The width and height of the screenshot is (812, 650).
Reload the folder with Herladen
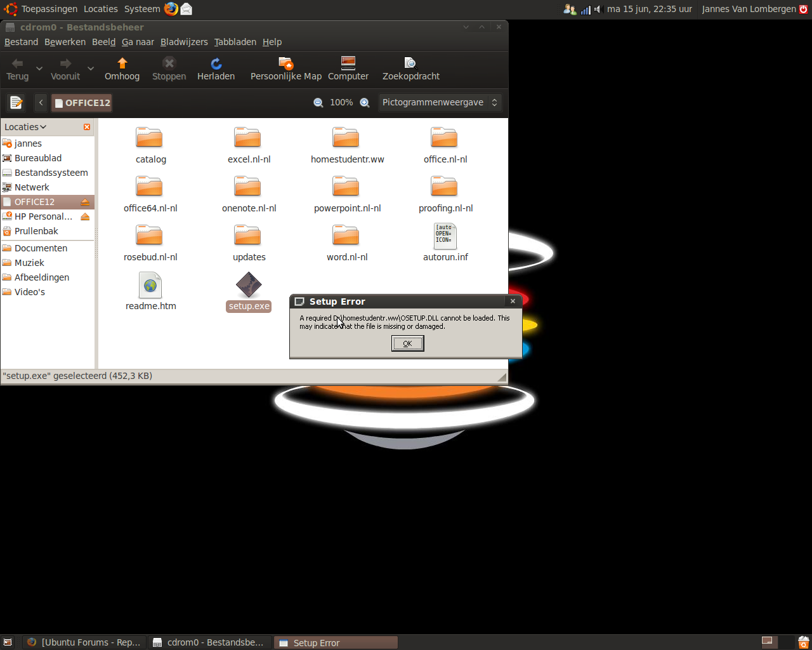coord(216,69)
